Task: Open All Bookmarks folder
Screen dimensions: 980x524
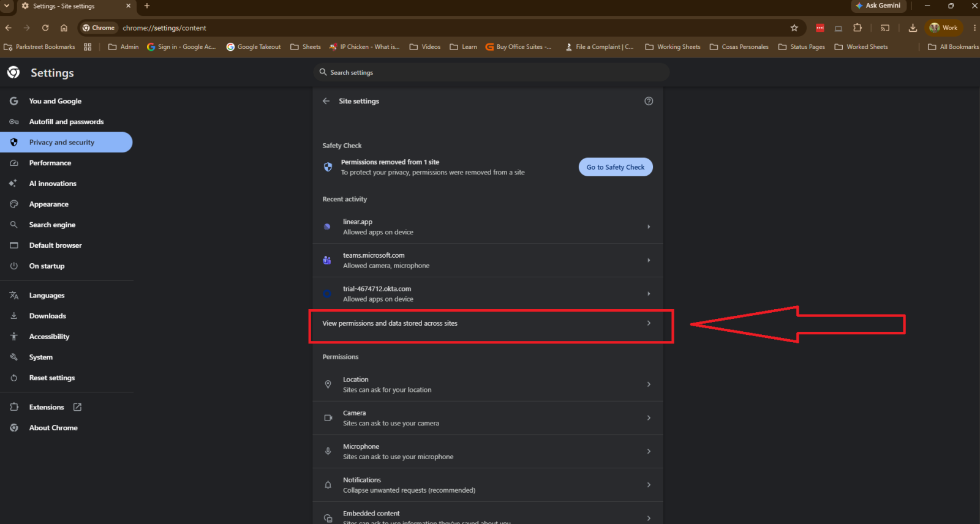Action: click(953, 47)
